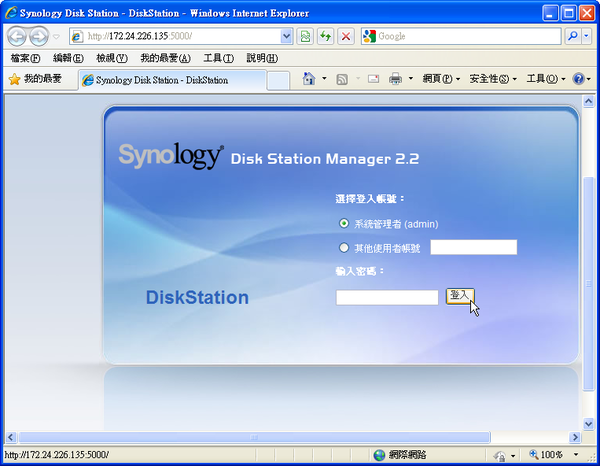Click the 登入 login button
This screenshot has width=600, height=466.
460,296
